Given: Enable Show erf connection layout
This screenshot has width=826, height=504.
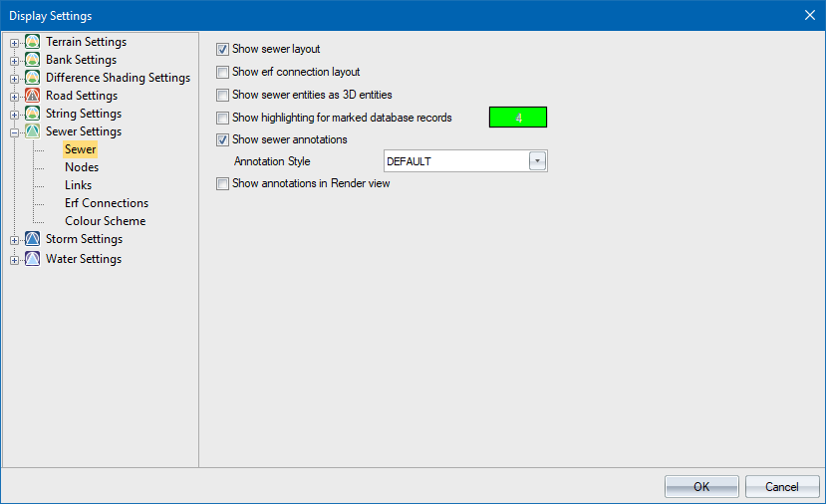Looking at the screenshot, I should [x=223, y=73].
